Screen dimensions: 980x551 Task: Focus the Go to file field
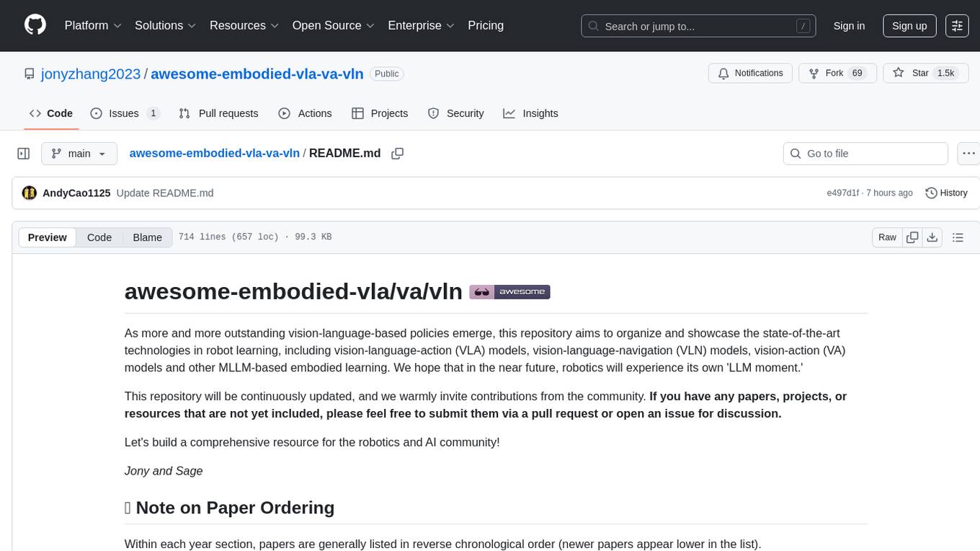[865, 154]
